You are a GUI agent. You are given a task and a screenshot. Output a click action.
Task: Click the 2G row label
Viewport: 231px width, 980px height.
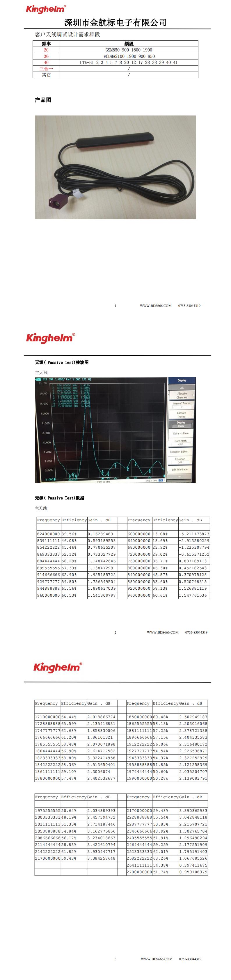point(46,50)
